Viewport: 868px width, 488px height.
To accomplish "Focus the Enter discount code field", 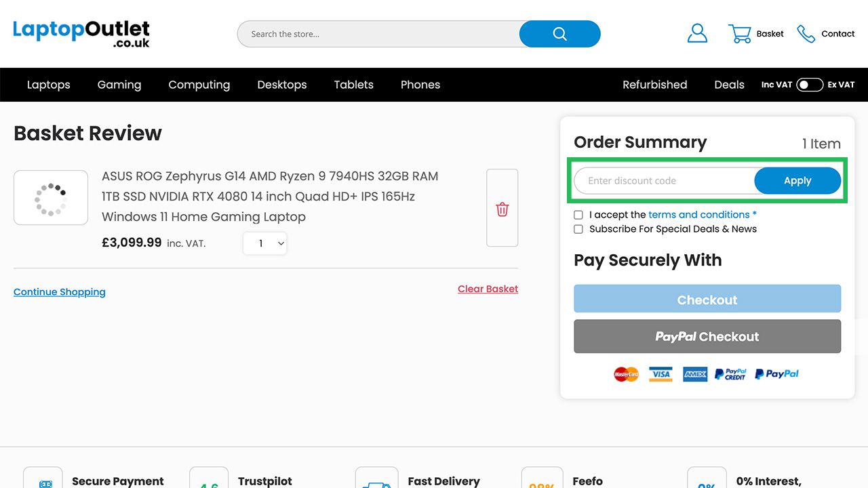I will pyautogui.click(x=665, y=181).
